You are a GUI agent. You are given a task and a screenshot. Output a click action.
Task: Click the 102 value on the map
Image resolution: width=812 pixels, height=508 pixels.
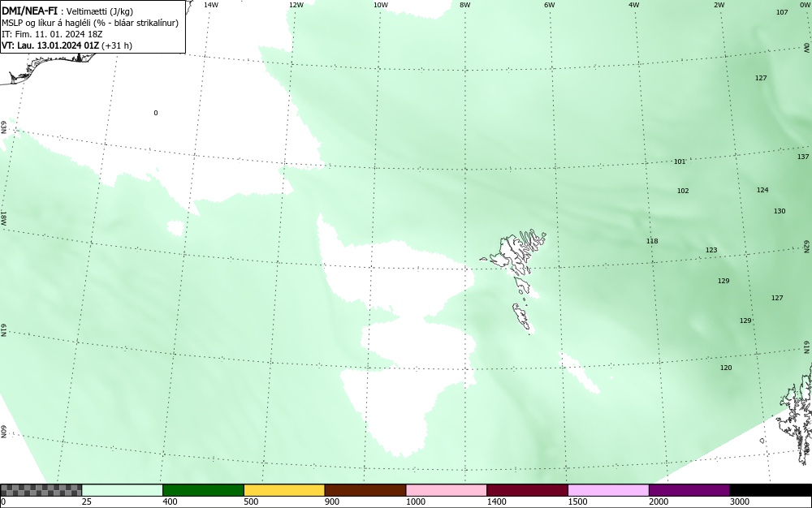click(x=683, y=191)
